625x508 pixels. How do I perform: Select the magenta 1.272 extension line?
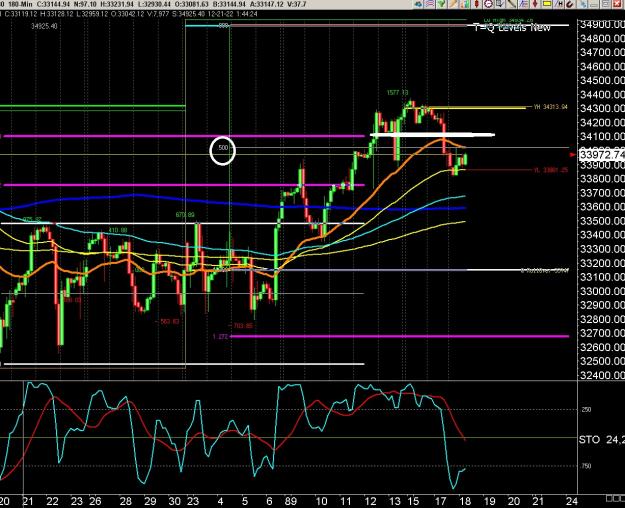399,337
